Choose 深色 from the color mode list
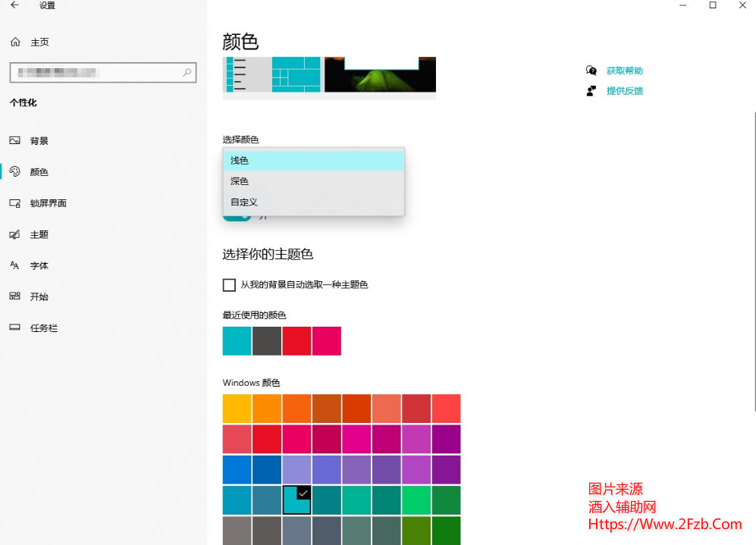 click(313, 181)
